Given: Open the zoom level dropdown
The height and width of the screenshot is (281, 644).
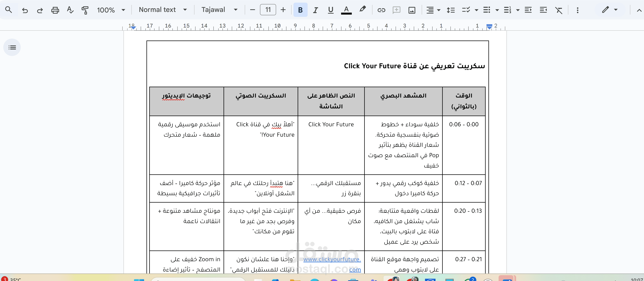Looking at the screenshot, I should 111,10.
